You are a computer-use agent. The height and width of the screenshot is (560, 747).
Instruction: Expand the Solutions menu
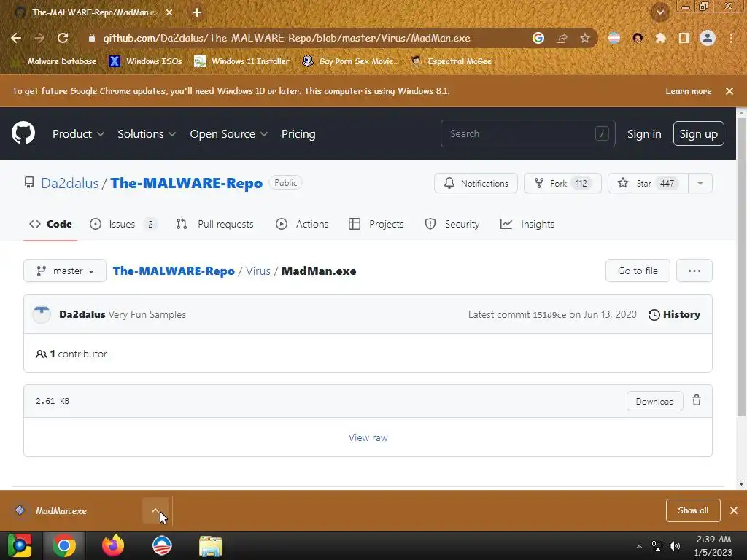pyautogui.click(x=147, y=134)
